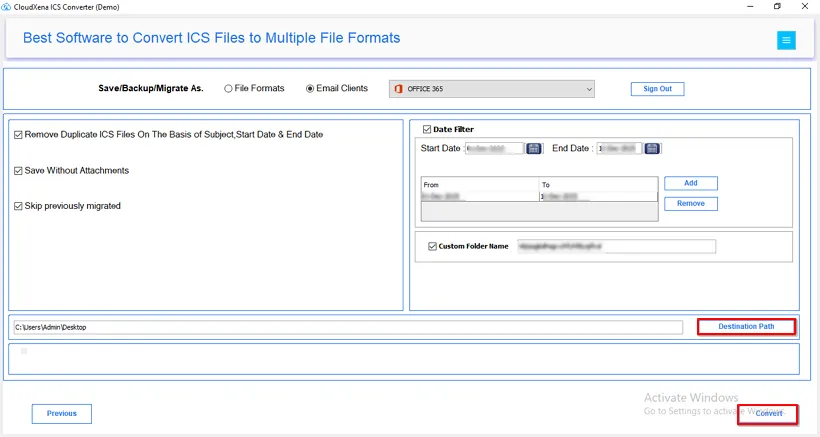Go back with the Previous button

coord(62,413)
